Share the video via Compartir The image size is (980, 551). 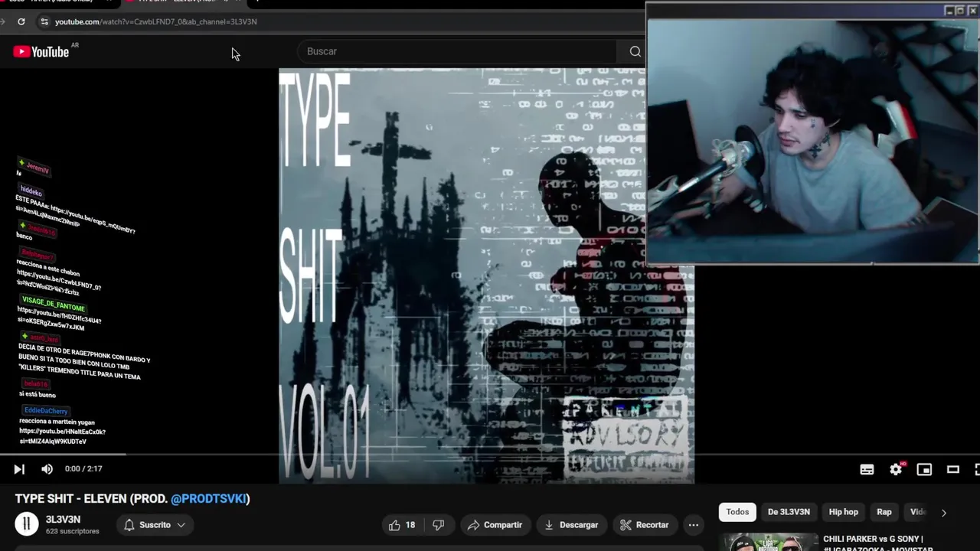495,525
